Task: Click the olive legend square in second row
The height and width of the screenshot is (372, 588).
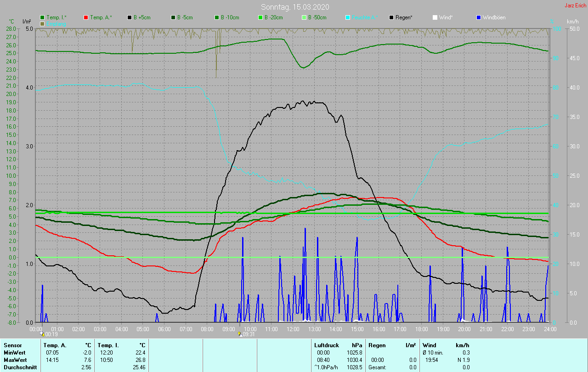Action: coord(43,23)
